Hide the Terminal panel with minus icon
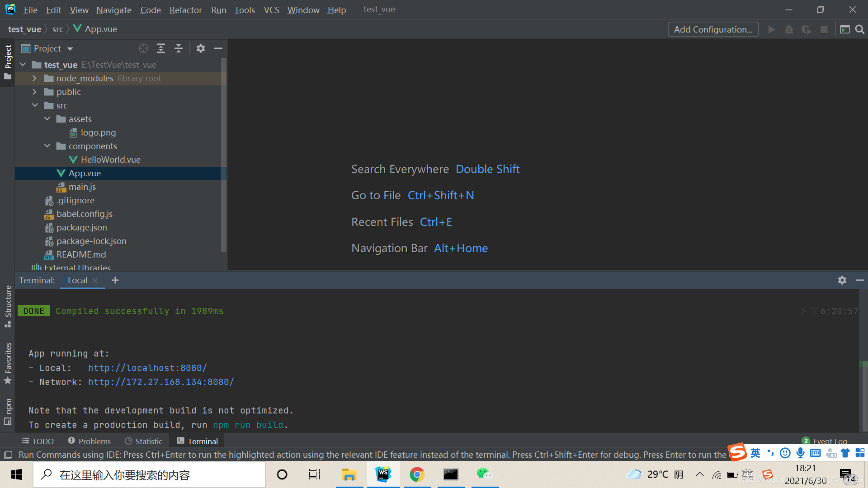This screenshot has height=488, width=868. click(x=860, y=280)
